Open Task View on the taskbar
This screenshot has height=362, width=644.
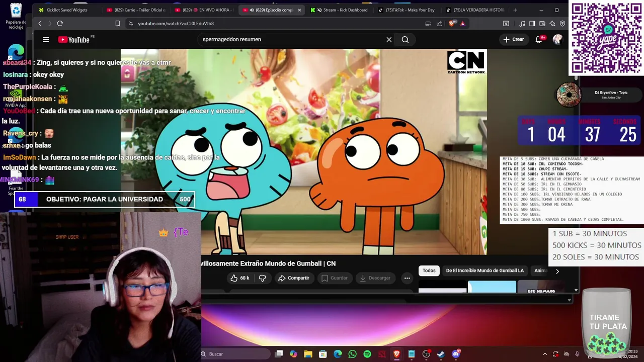pyautogui.click(x=279, y=354)
